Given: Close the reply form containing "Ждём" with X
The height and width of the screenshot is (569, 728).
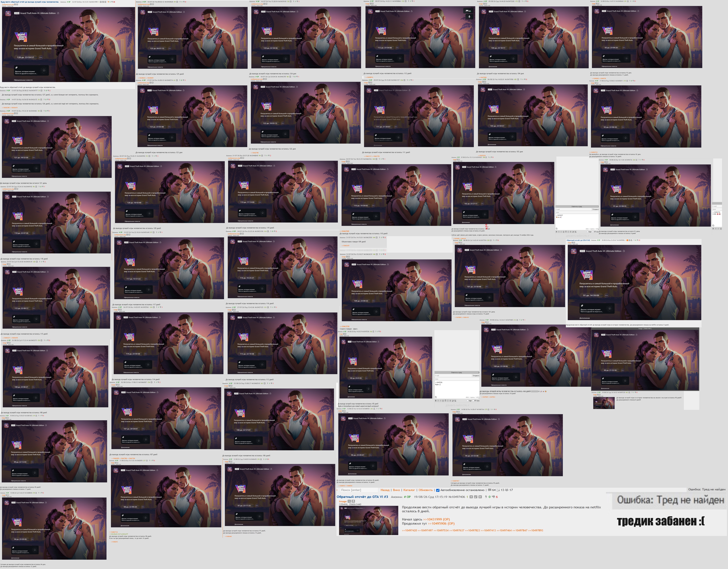Looking at the screenshot, I should click(479, 373).
